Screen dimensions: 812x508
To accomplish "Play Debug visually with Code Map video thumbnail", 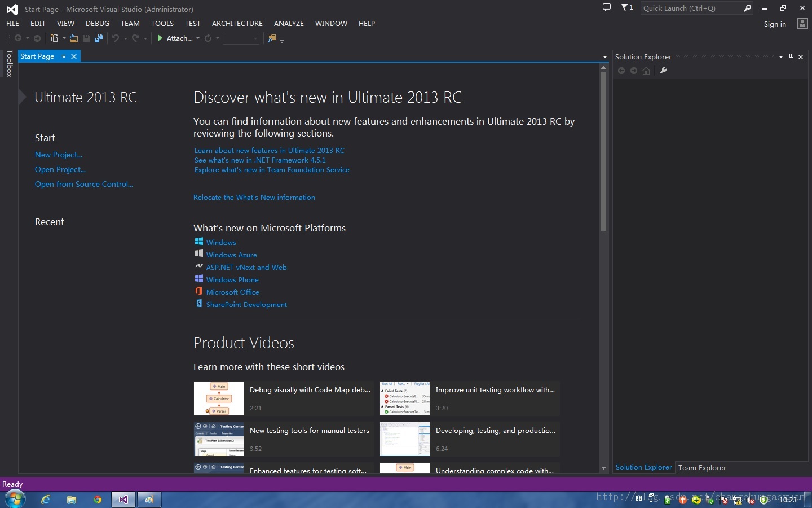I will coord(219,398).
